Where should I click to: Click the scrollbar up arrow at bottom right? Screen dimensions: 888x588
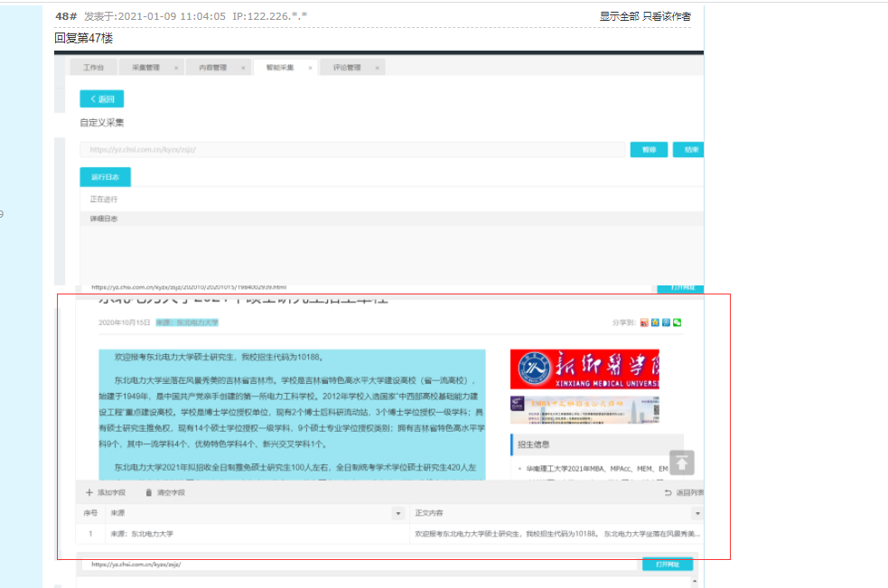[x=695, y=581]
